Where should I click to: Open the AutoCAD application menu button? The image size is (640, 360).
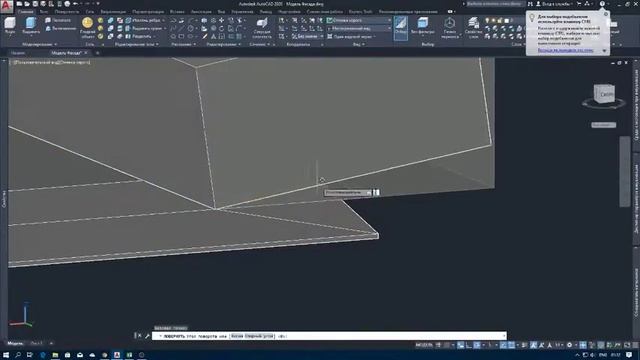[x=7, y=6]
